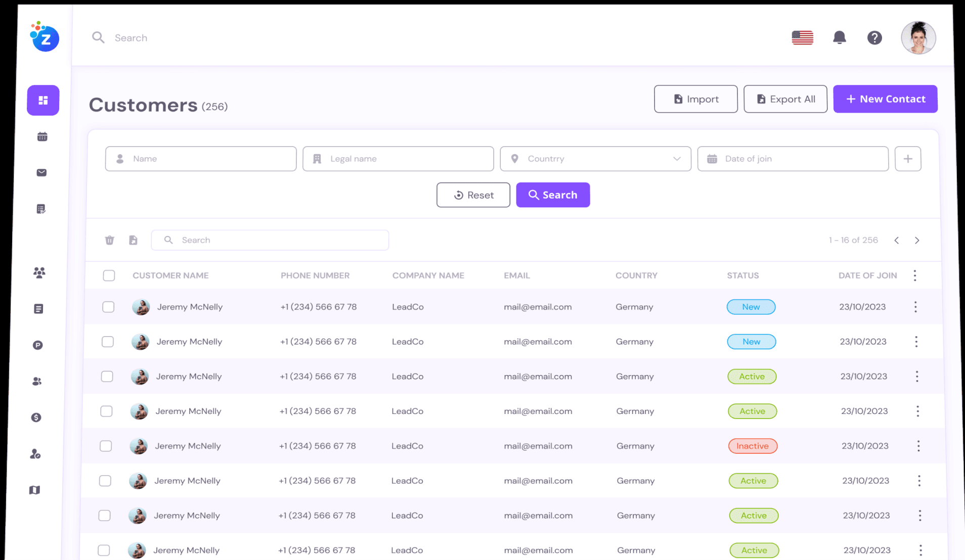Open table header column options menu

point(914,275)
